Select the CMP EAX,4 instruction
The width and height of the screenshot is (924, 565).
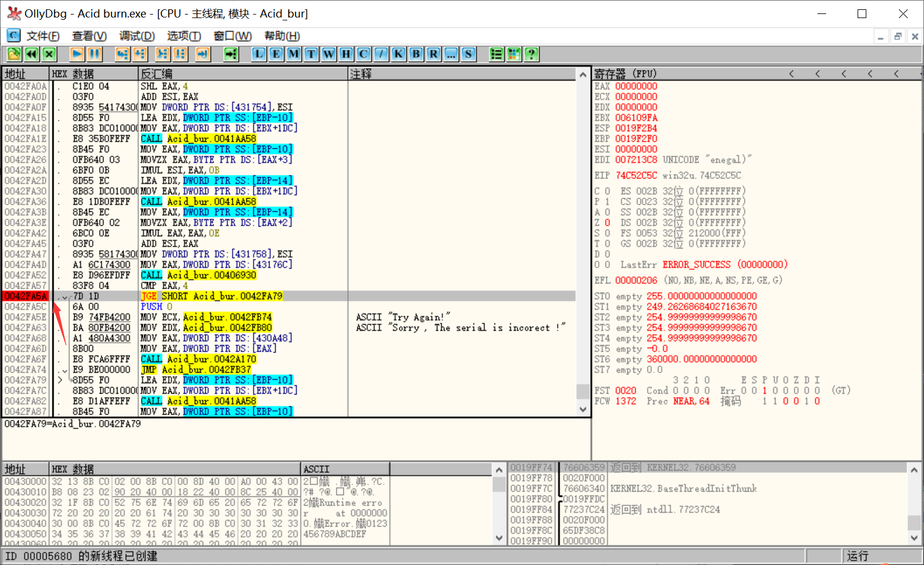pos(164,286)
